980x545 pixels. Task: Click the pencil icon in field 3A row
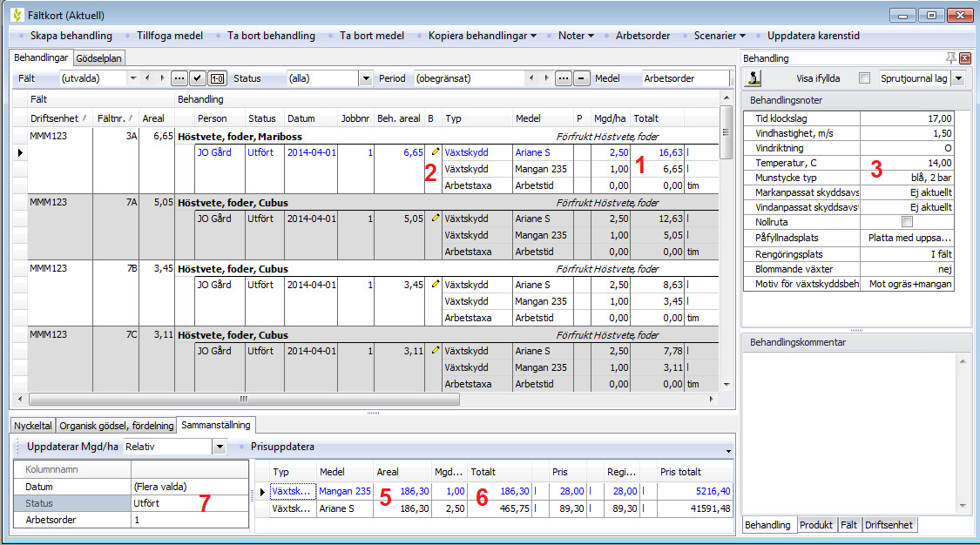coord(435,151)
